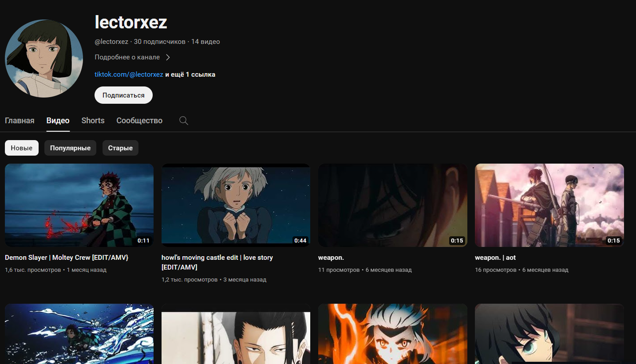Open howl's moving castle edit thumbnail
The width and height of the screenshot is (636, 364).
(236, 205)
